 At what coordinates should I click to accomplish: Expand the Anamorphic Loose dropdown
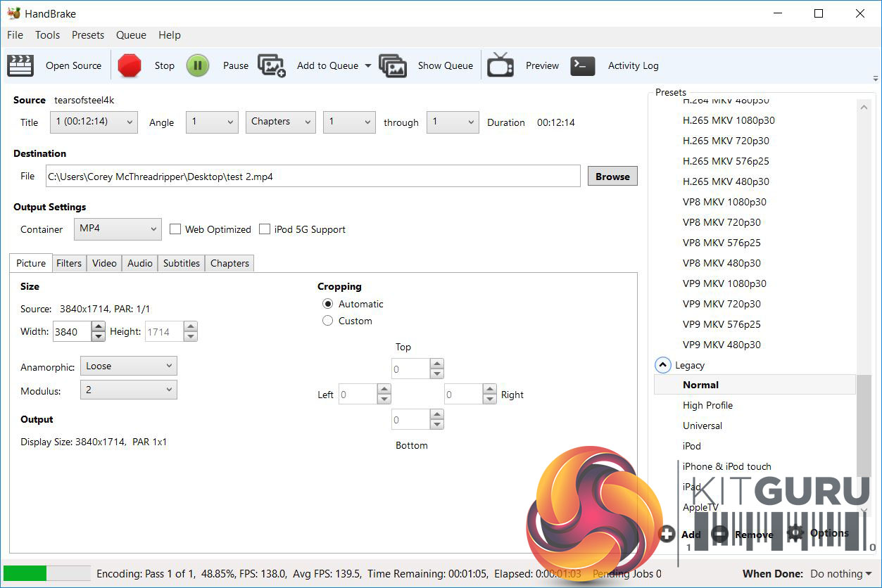128,366
